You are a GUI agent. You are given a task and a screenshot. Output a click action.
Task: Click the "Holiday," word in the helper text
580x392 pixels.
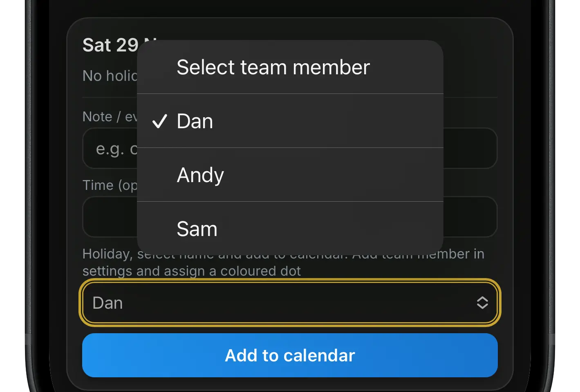[x=107, y=254]
